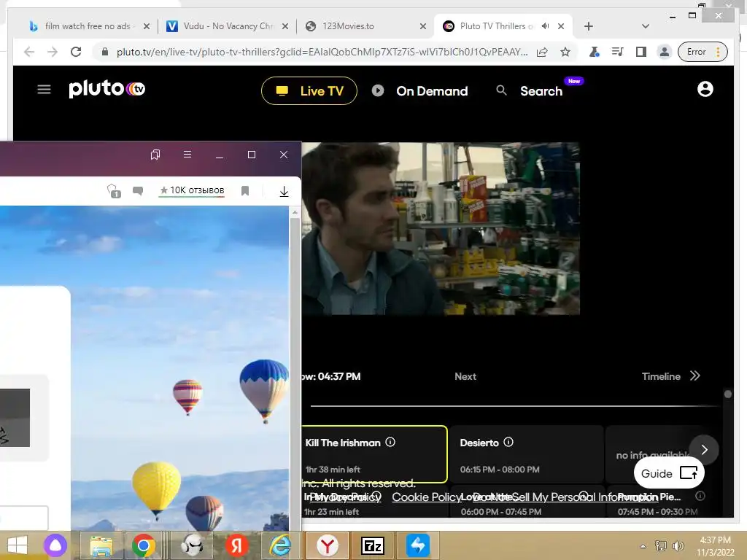Bookmark page in Yandex browser
This screenshot has height=560, width=747.
245,191
